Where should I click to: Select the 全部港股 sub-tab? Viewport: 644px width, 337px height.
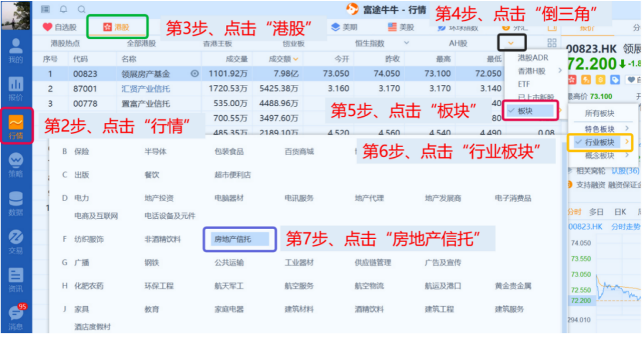click(x=141, y=43)
